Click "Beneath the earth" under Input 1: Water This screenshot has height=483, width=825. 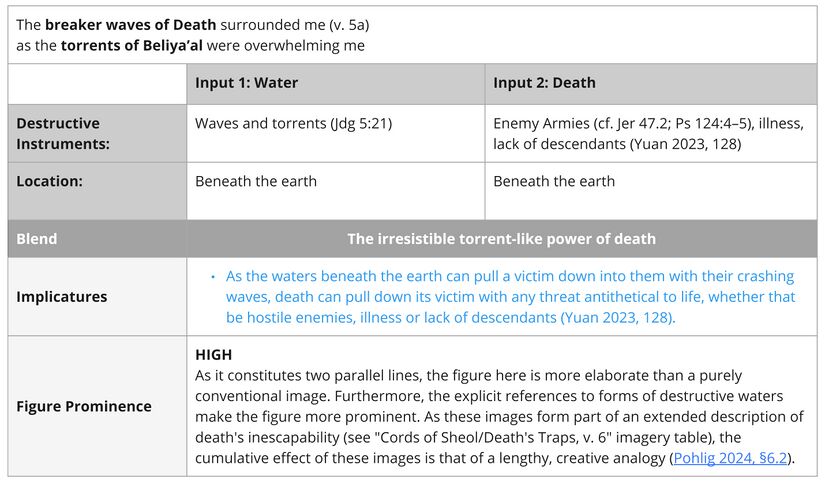[256, 181]
